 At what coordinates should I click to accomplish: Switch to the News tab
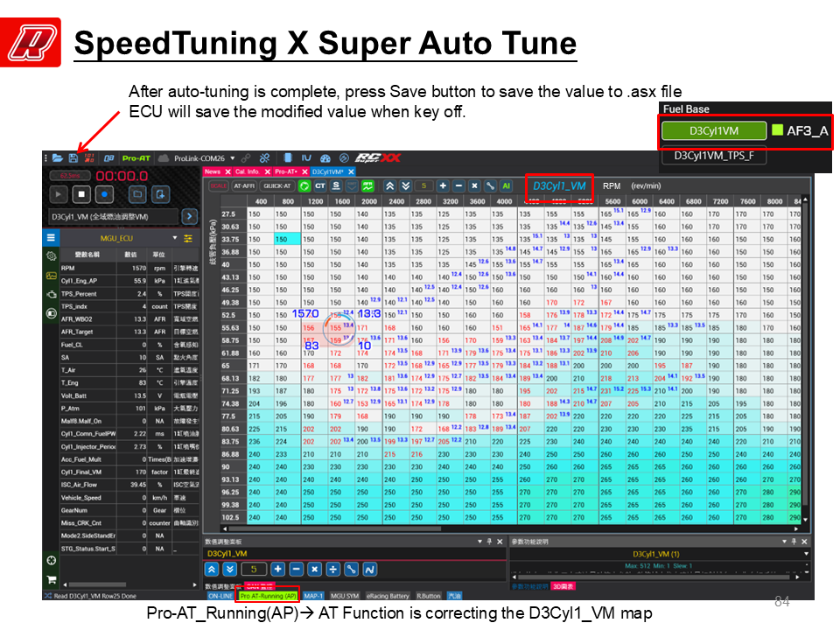[x=213, y=171]
